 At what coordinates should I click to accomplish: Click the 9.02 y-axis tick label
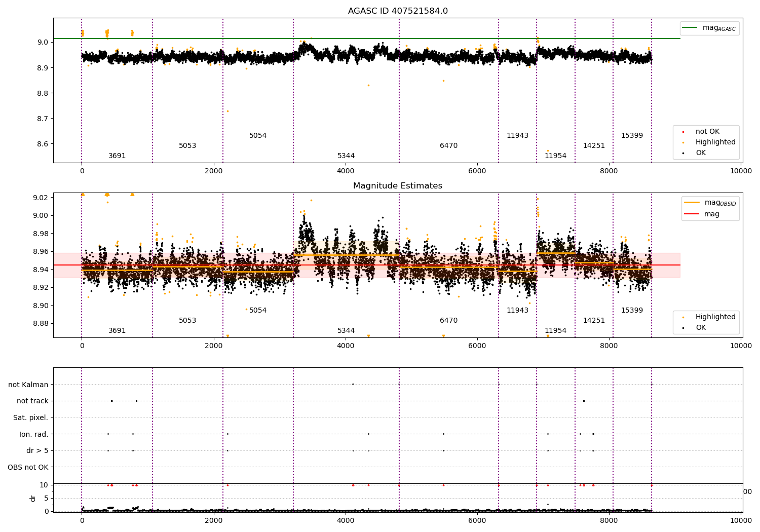point(41,197)
